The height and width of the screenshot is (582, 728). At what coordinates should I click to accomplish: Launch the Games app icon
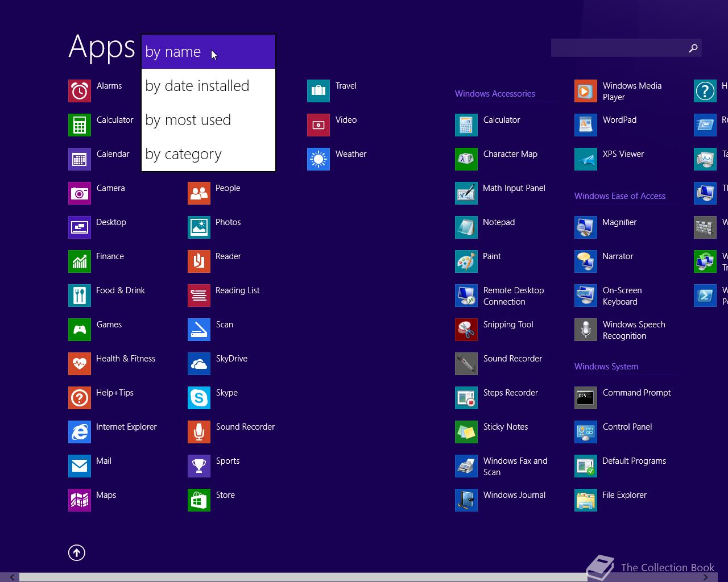click(x=80, y=330)
